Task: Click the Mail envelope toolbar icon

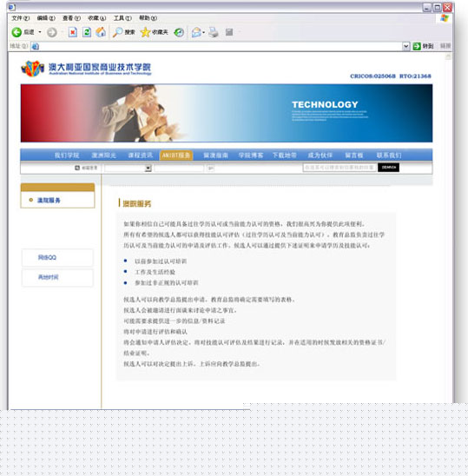Action: (196, 32)
